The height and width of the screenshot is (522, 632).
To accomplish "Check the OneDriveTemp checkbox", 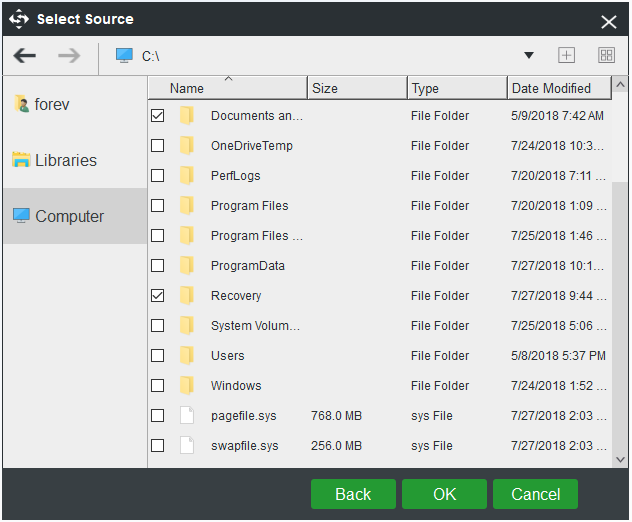I will click(x=158, y=146).
